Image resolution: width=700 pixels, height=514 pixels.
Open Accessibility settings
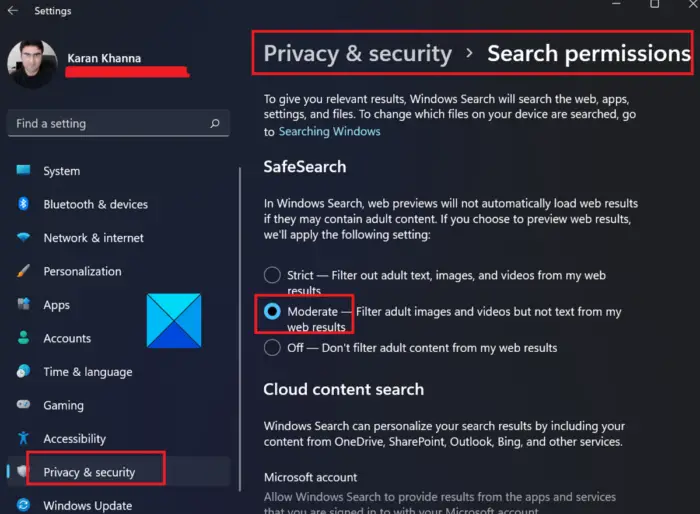pyautogui.click(x=118, y=439)
